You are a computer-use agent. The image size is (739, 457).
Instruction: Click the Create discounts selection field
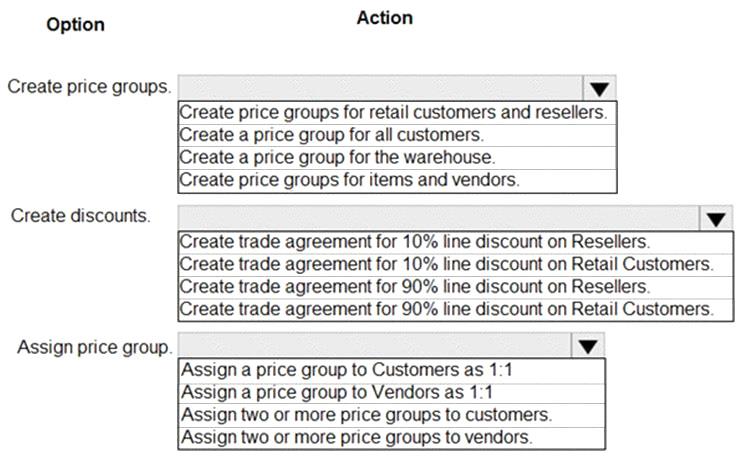tap(438, 219)
